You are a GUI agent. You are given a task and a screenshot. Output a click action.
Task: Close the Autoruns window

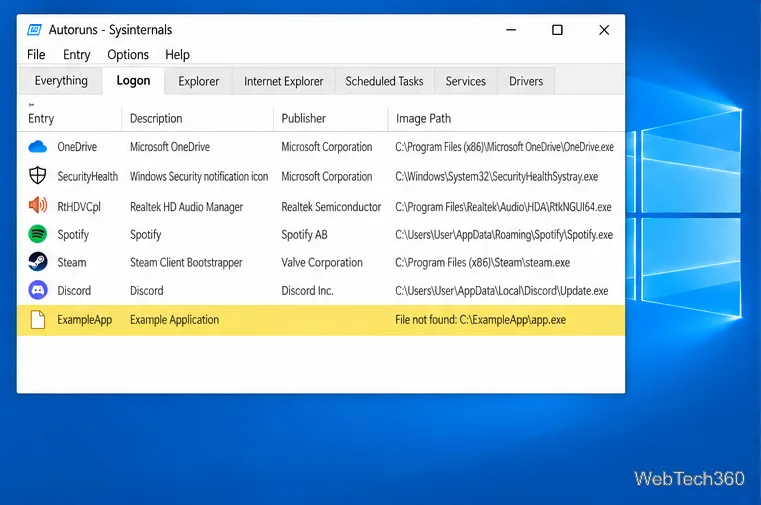pyautogui.click(x=604, y=30)
